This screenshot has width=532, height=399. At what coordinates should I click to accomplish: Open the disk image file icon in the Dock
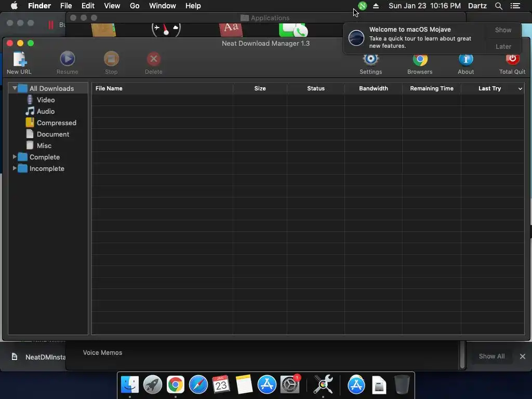click(x=379, y=385)
